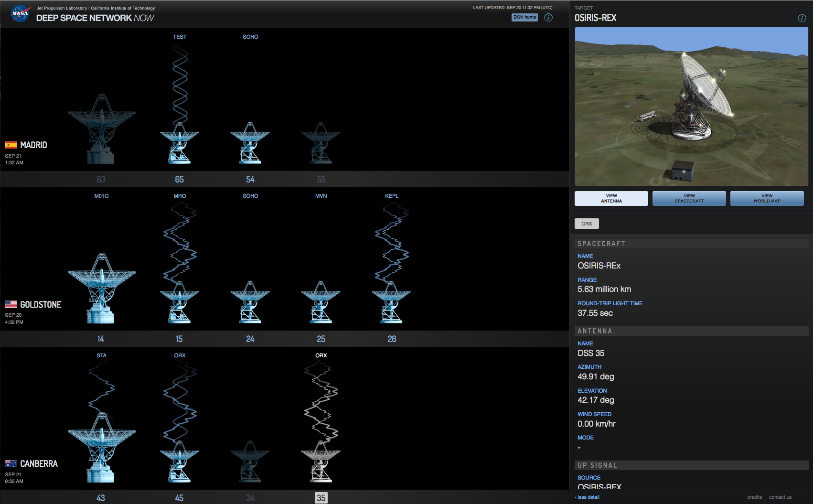Click inactive Canberra dish 34
Image resolution: width=813 pixels, height=504 pixels.
click(x=250, y=462)
